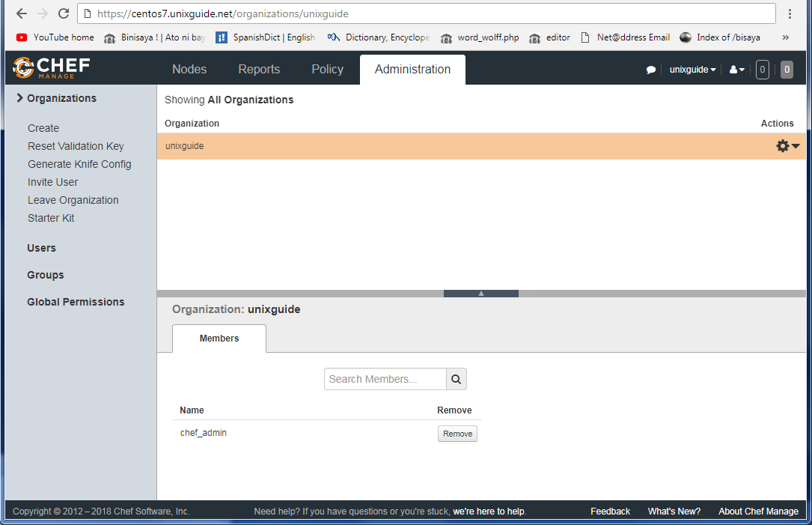Click the Organization column header
The image size is (812, 525).
[x=192, y=124]
